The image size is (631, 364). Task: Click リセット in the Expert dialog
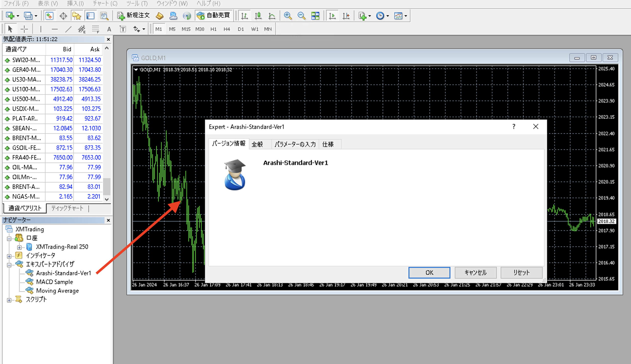pos(521,273)
